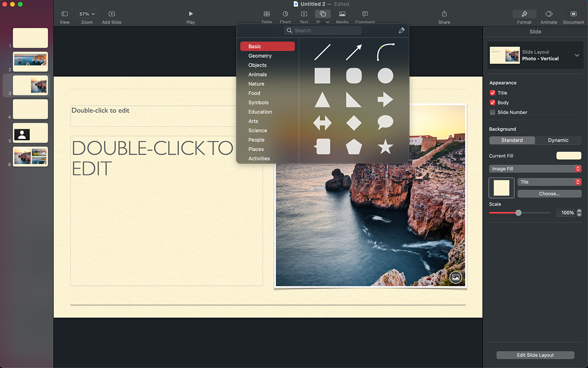Viewport: 588px width, 368px height.
Task: Click the Choose... image button
Action: pos(549,194)
